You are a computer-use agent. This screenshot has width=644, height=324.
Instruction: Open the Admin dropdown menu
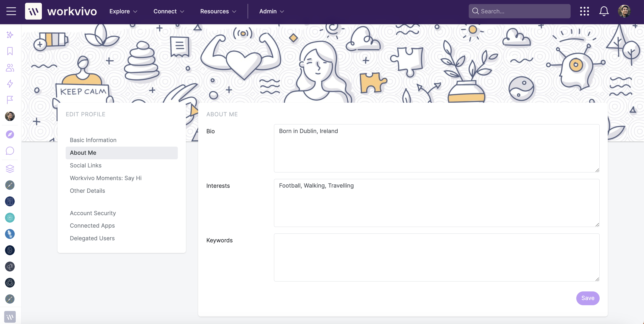coord(272,11)
